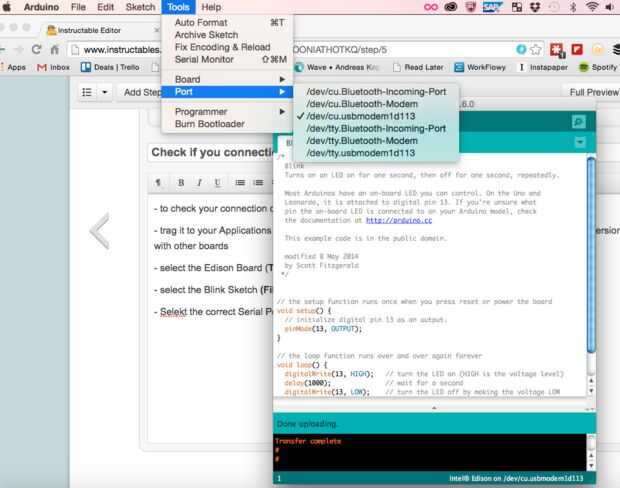Screen dimensions: 620x488
Task: Open Instapaper bookmark
Action: click(543, 68)
